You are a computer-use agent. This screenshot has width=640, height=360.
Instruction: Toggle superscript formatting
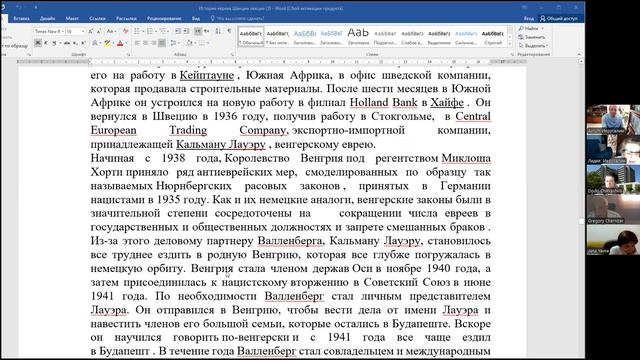point(83,43)
